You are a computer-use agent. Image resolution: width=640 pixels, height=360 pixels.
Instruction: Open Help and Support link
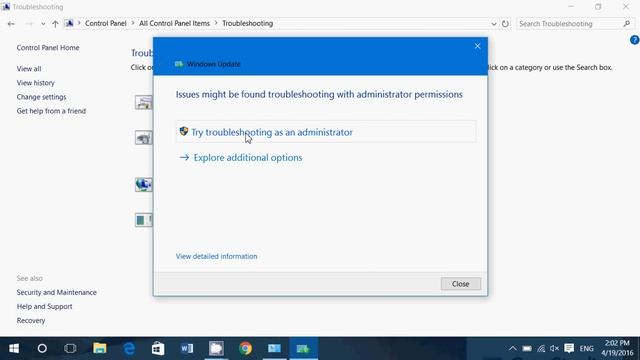click(x=44, y=307)
